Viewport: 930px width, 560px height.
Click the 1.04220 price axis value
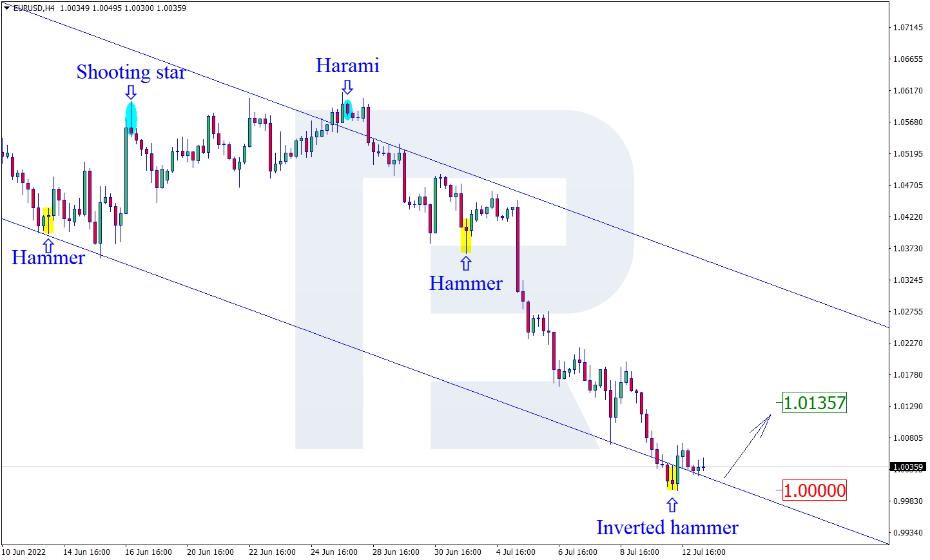coord(907,217)
